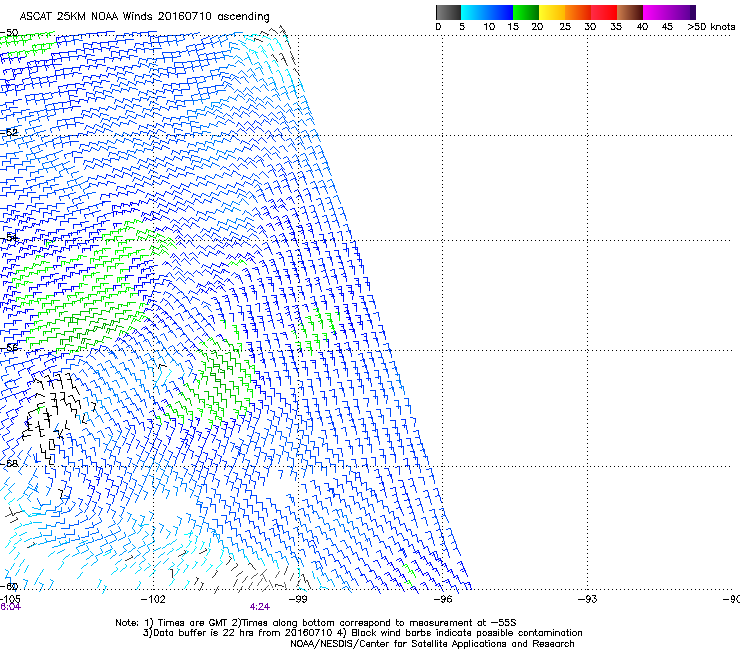This screenshot has width=740, height=650.
Task: Click the NOAA/NESDIS credit line
Action: pos(432,644)
